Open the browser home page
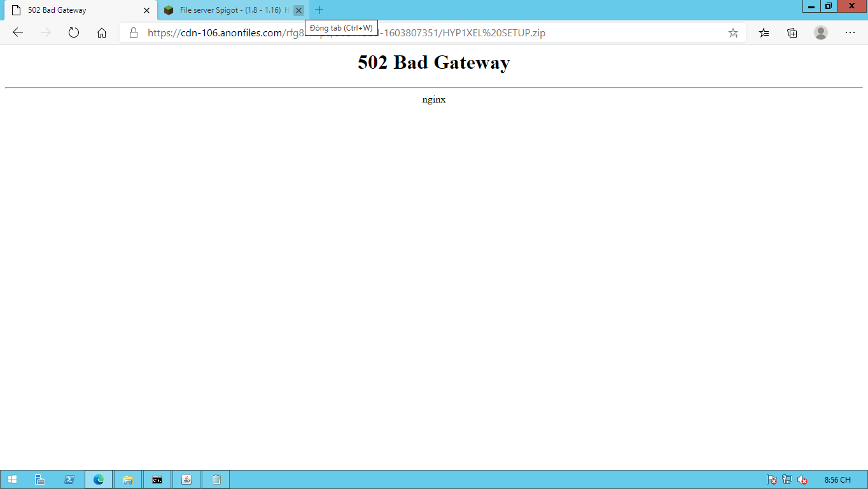 point(102,32)
